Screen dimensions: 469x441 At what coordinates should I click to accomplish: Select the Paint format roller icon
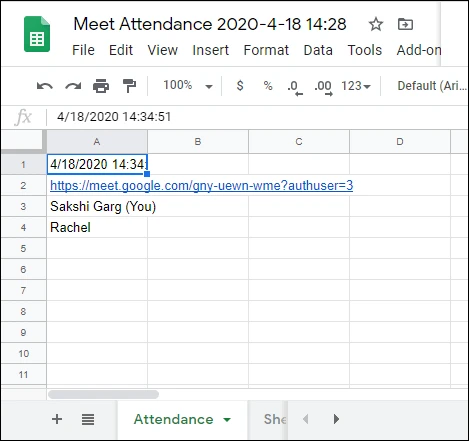(x=129, y=86)
